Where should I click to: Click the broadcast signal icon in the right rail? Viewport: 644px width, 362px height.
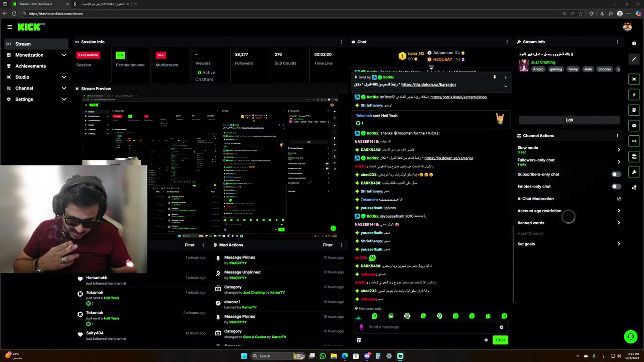pyautogui.click(x=634, y=141)
